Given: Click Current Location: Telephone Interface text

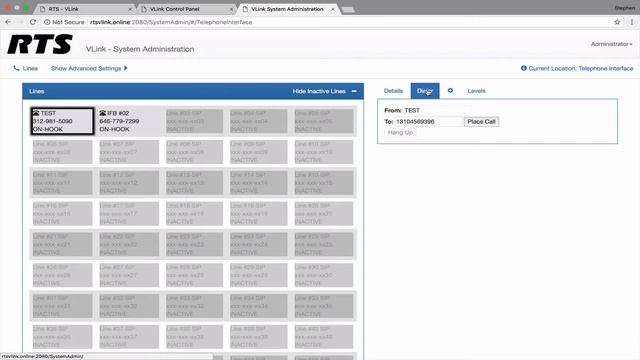Looking at the screenshot, I should [581, 68].
